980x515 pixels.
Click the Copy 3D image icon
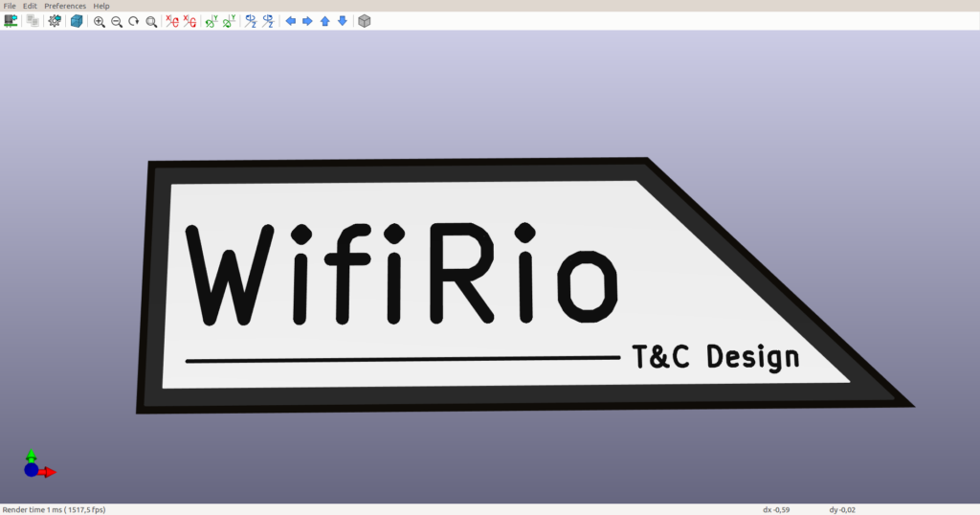[33, 21]
